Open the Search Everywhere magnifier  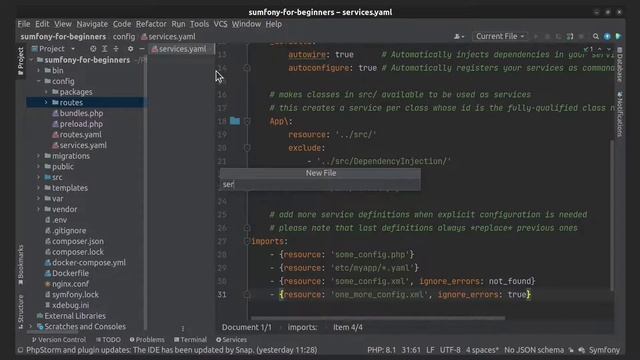[x=596, y=36]
